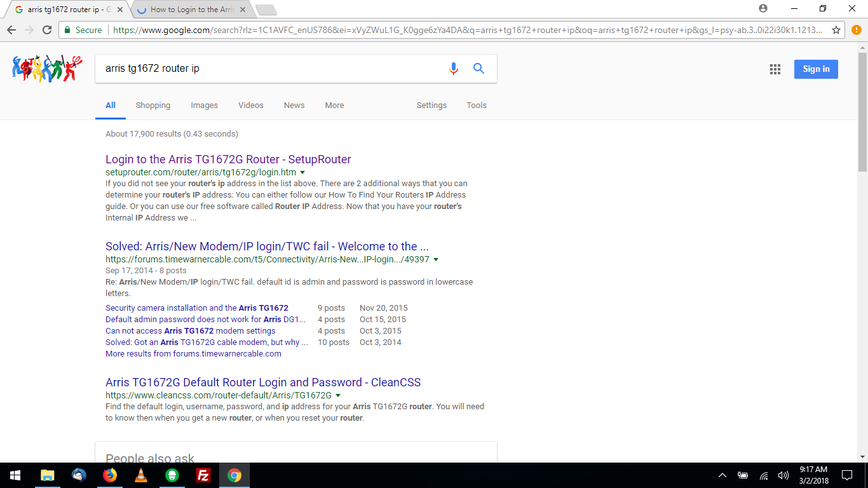Image resolution: width=868 pixels, height=488 pixels.
Task: Click the vertical page scrollbar thumb
Action: (862, 112)
